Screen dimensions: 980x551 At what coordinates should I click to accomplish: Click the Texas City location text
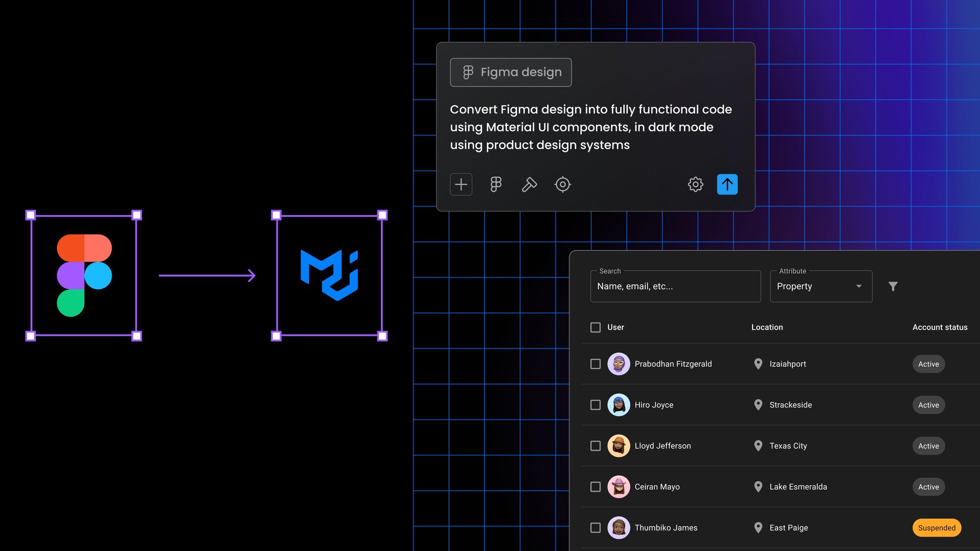coord(788,446)
